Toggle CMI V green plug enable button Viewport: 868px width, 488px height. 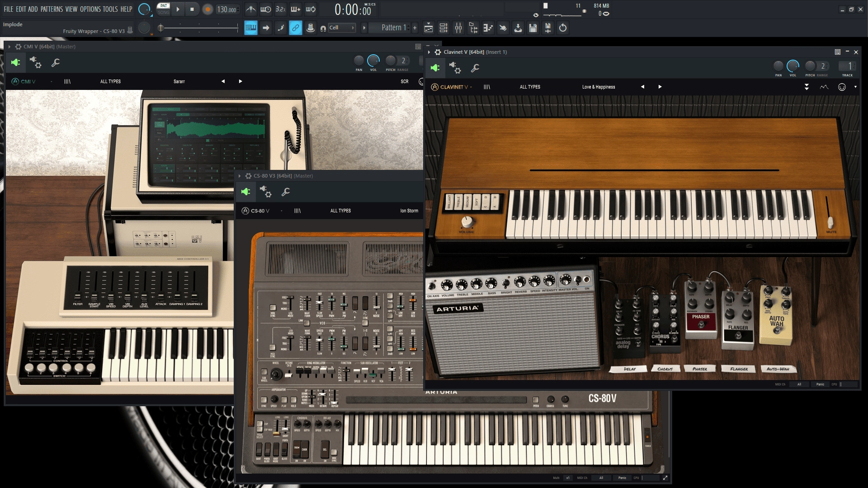15,63
